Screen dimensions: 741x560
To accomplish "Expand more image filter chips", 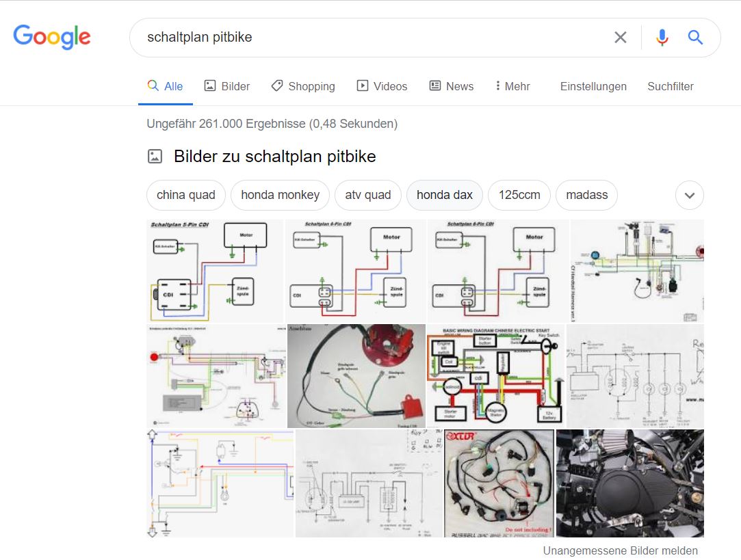I will point(689,196).
